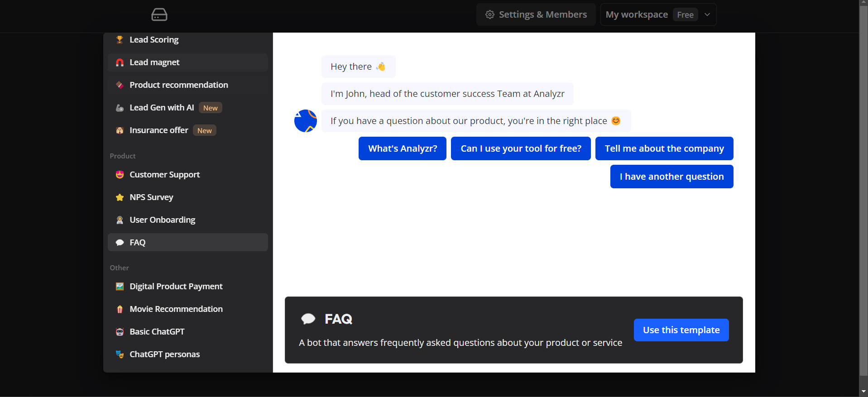Click the robot icon beside Basic ChatGPT
Screen dimensions: 868x397
click(x=120, y=332)
